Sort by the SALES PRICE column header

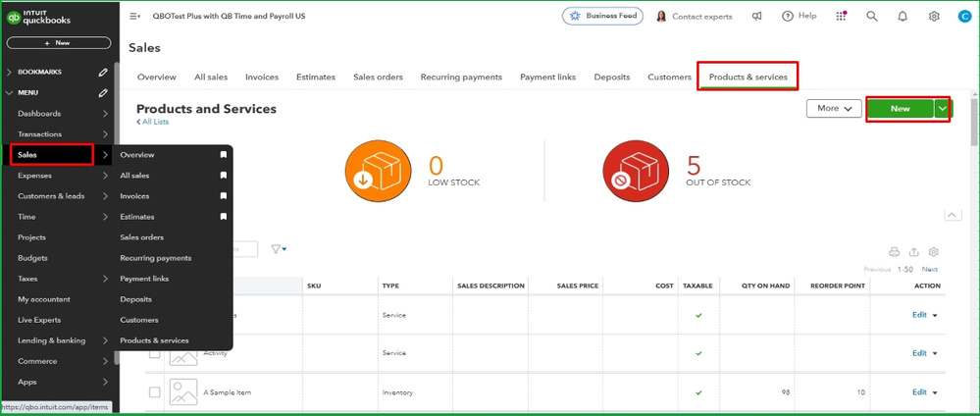tap(578, 286)
